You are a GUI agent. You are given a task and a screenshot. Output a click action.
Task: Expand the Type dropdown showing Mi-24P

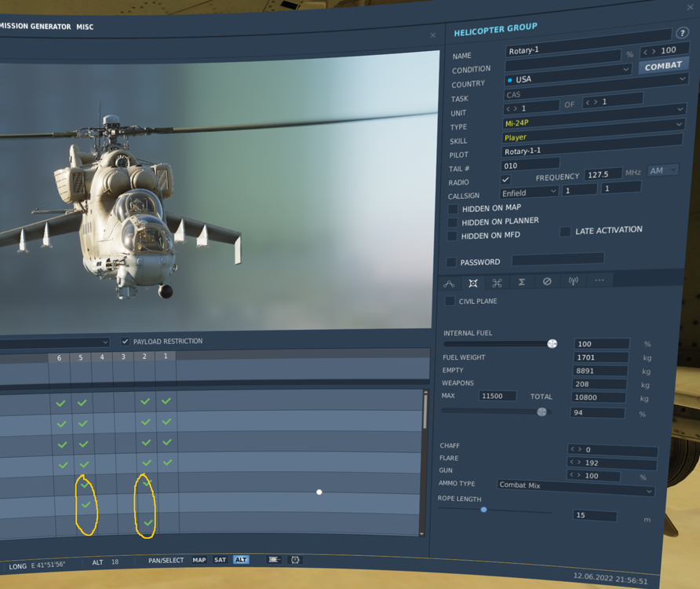tap(592, 123)
